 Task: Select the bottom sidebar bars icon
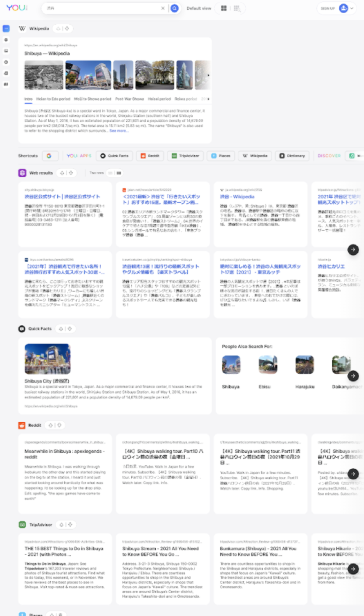[6, 84]
